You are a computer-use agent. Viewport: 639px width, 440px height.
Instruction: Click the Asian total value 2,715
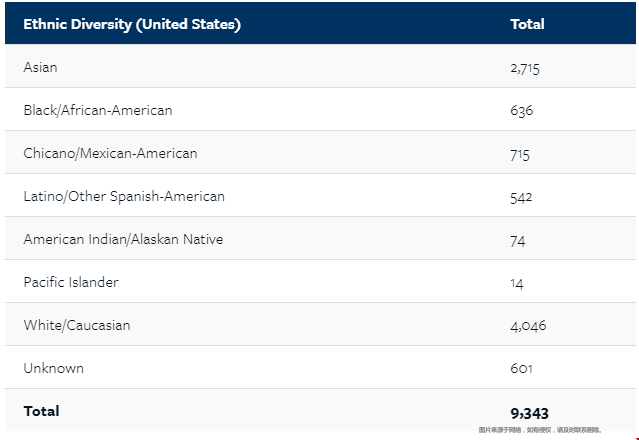(525, 68)
